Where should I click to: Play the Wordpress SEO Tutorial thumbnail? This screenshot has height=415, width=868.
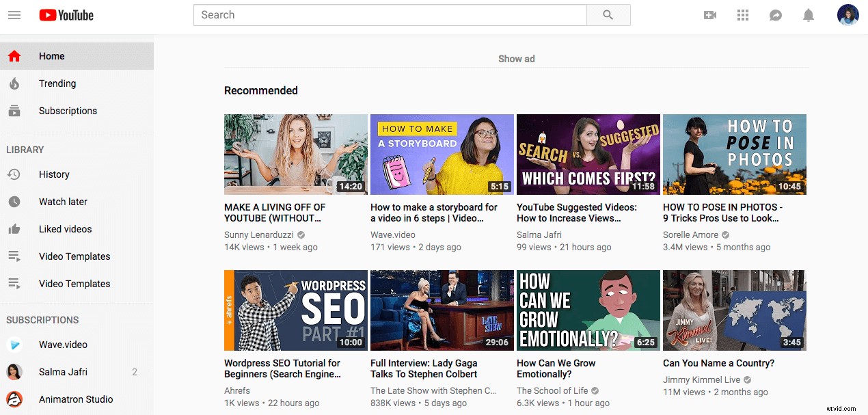click(295, 310)
